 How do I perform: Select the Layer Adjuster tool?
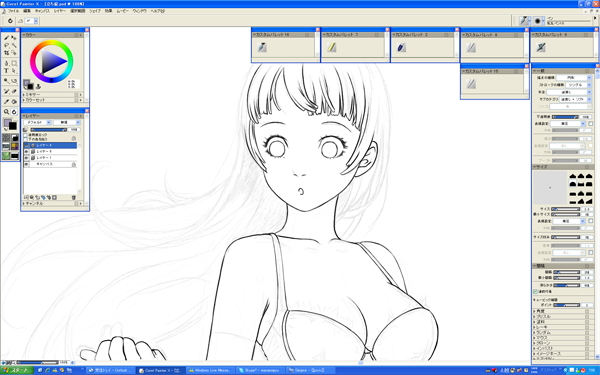click(x=14, y=38)
